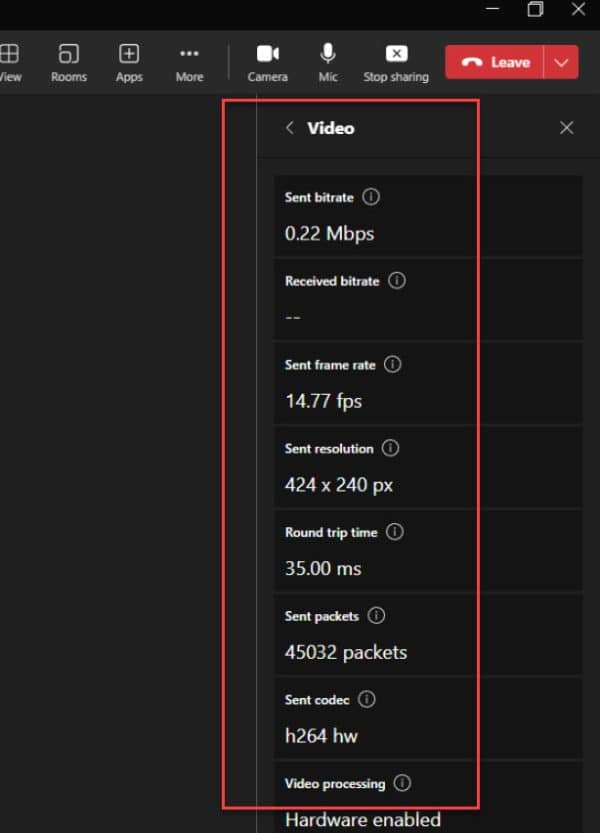
Task: Show info for Round trip time
Action: pyautogui.click(x=395, y=532)
